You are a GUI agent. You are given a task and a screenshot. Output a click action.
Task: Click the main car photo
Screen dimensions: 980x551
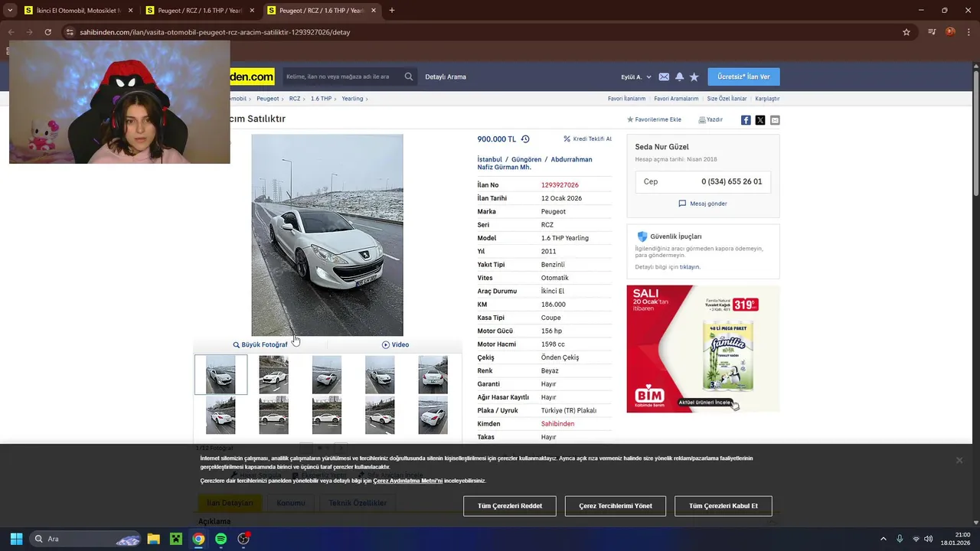[327, 235]
